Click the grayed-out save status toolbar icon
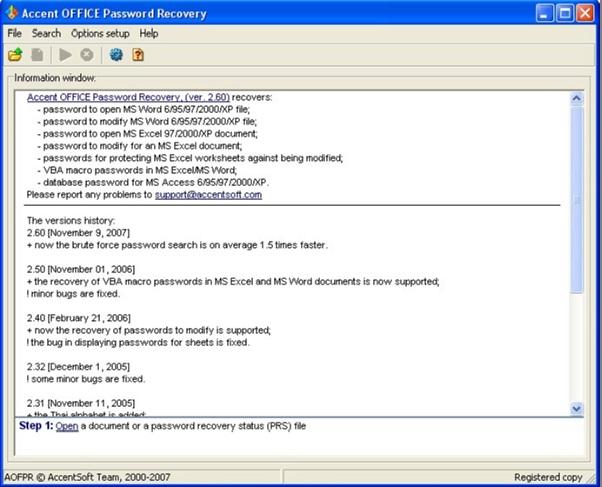Screen dimensions: 602x487 (x=37, y=55)
